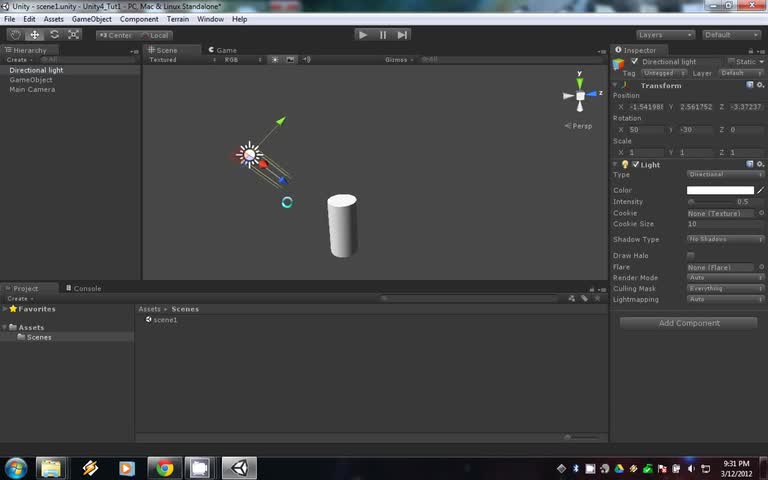Click the directional light sun gizmo
The image size is (768, 480).
pyautogui.click(x=249, y=155)
